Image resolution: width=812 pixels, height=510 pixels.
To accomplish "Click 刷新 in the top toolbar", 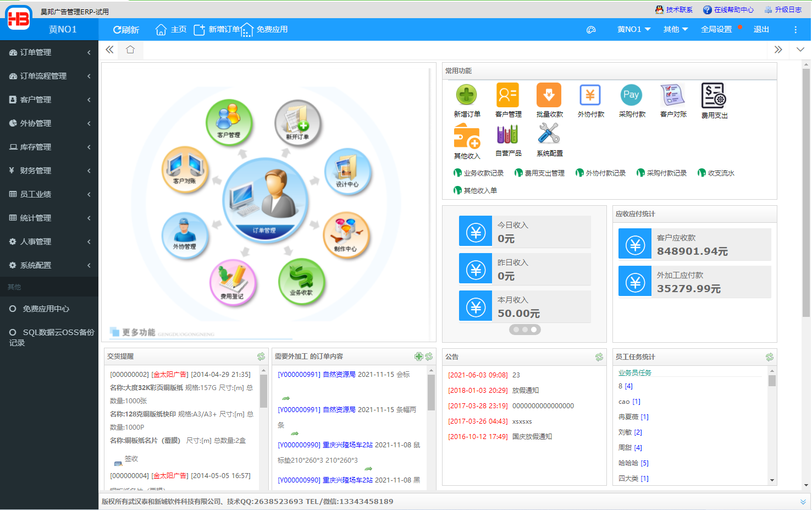I will (x=126, y=30).
